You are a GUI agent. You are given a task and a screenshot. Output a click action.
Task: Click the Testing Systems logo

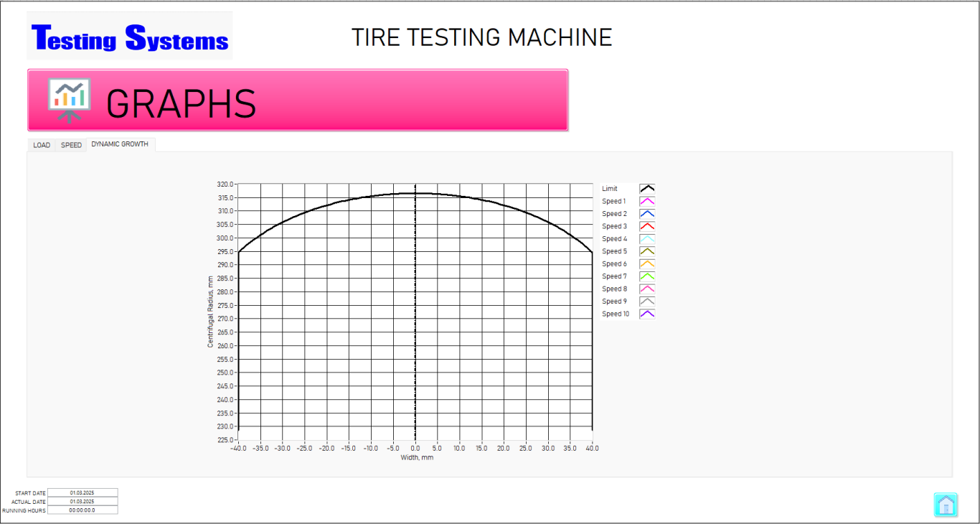point(130,37)
